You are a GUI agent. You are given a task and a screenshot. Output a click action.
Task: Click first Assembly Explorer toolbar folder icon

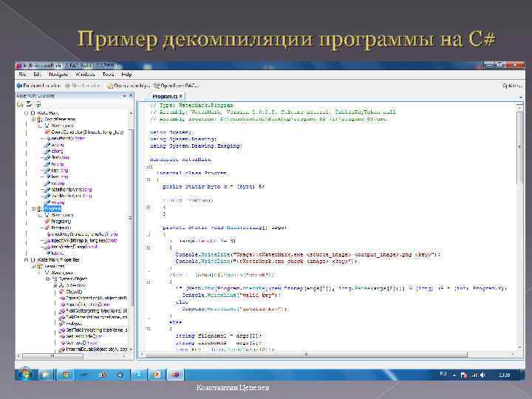tap(20, 104)
